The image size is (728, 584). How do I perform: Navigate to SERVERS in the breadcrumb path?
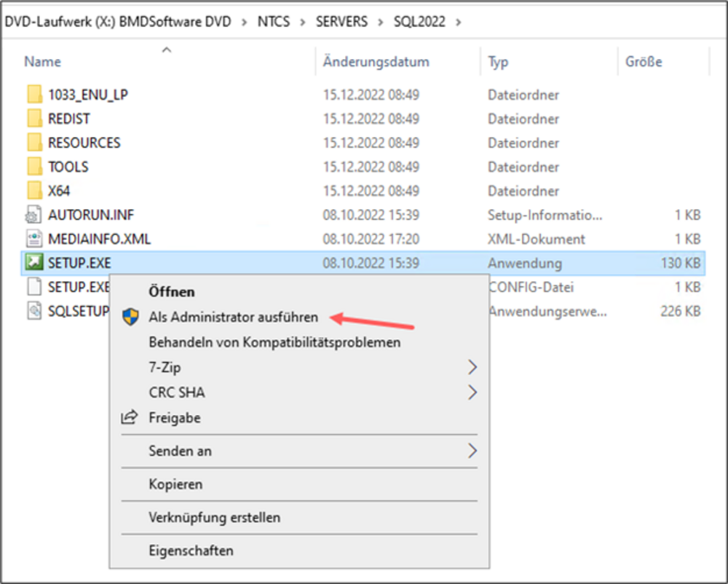click(343, 21)
